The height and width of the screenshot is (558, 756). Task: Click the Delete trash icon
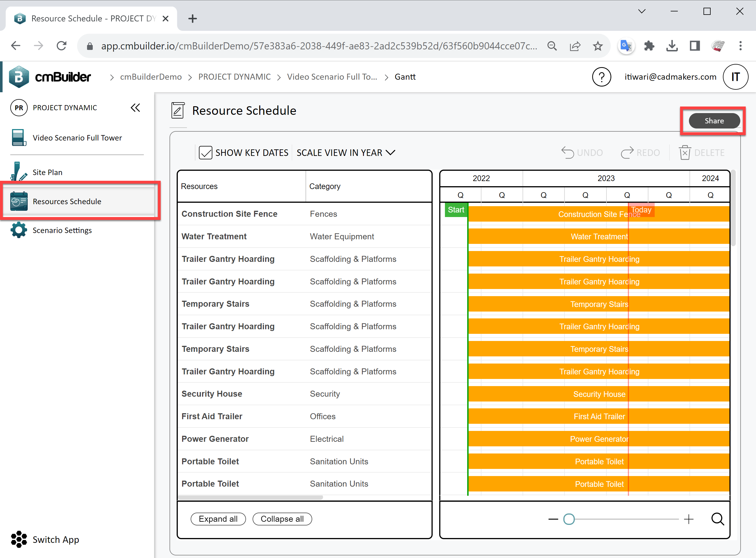coord(685,152)
